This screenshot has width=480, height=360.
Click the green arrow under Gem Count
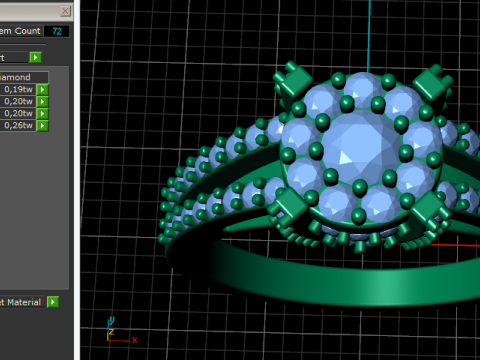click(35, 57)
